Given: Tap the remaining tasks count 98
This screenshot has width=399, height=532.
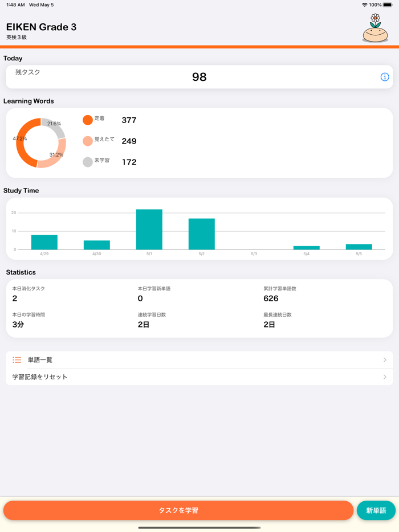Looking at the screenshot, I should point(199,77).
